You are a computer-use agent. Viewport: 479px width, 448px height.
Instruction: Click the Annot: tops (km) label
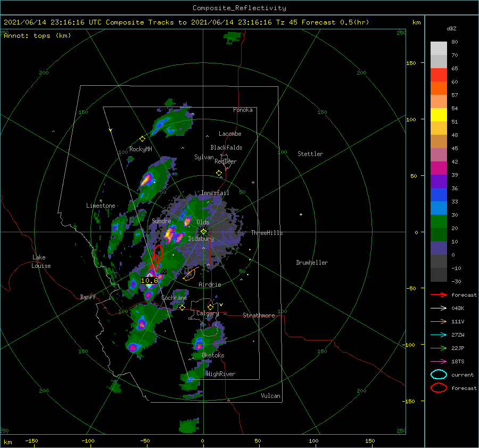point(37,36)
